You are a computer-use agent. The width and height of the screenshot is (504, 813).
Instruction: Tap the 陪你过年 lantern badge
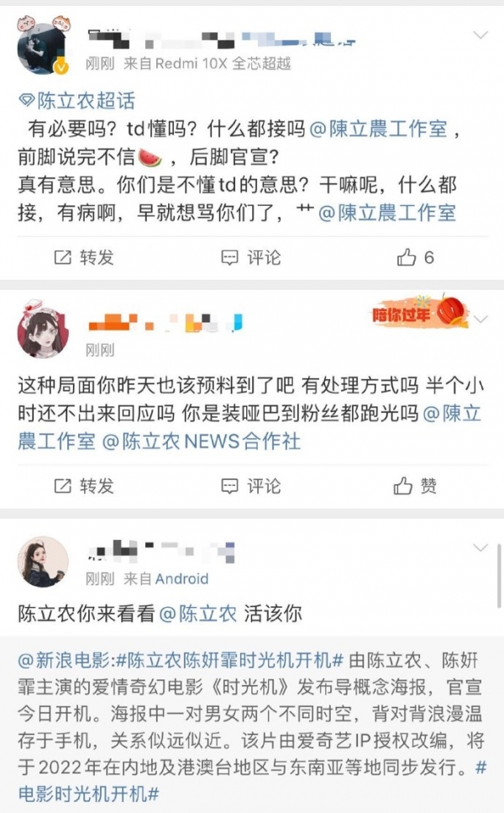pos(421,312)
